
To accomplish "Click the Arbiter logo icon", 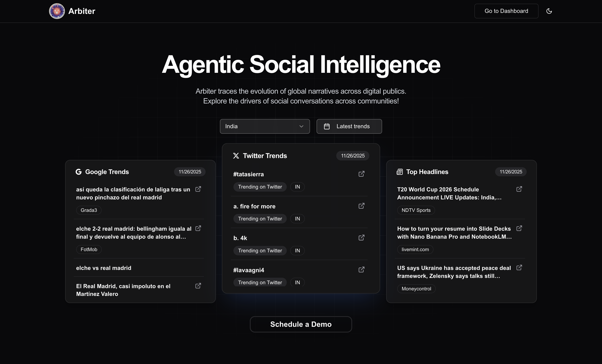I will (x=57, y=11).
